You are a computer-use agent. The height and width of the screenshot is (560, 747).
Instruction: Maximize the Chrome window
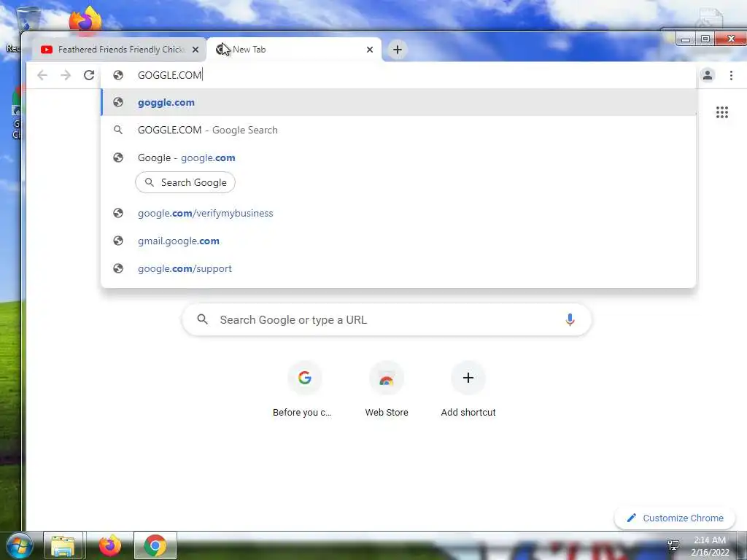point(705,39)
